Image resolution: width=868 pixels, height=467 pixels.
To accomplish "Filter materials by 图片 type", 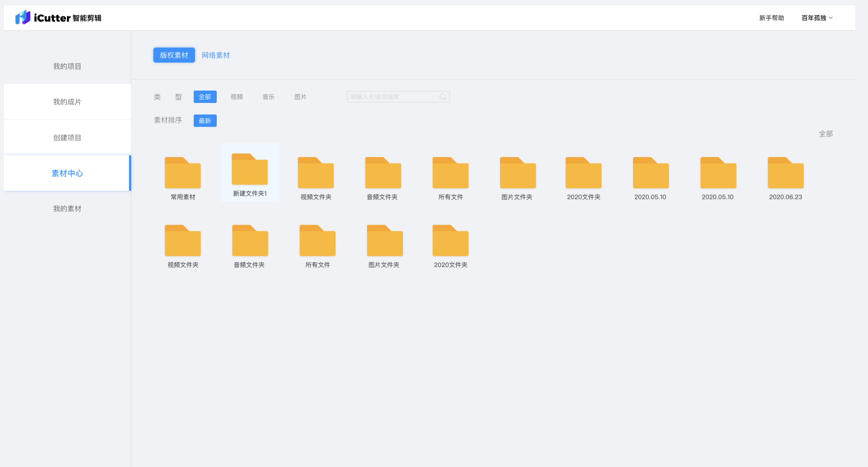I will pyautogui.click(x=300, y=97).
